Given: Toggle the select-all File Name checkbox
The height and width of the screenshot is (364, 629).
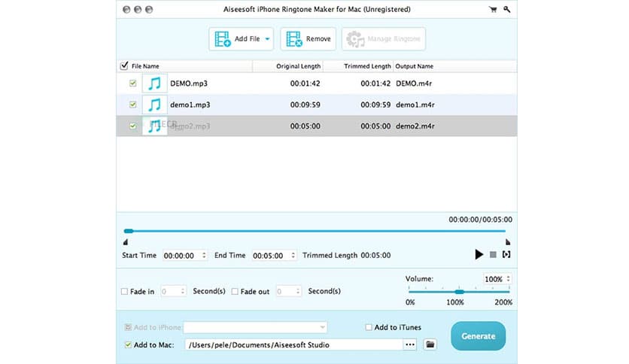Looking at the screenshot, I should [124, 65].
